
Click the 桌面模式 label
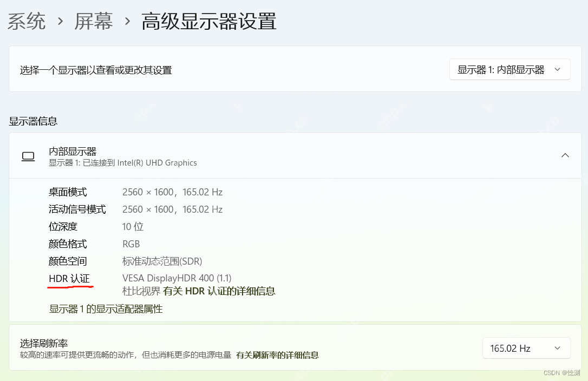68,192
